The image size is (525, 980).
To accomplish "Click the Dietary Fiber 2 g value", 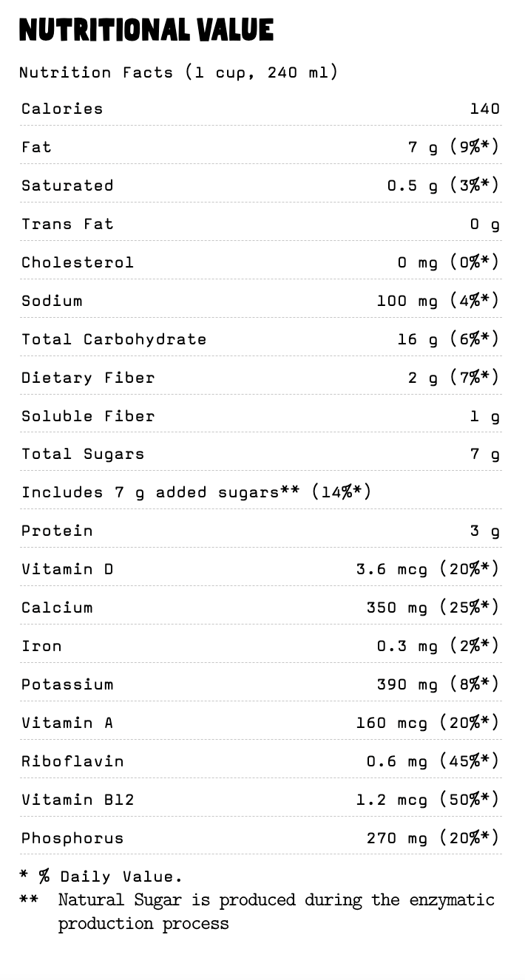I will tap(453, 378).
